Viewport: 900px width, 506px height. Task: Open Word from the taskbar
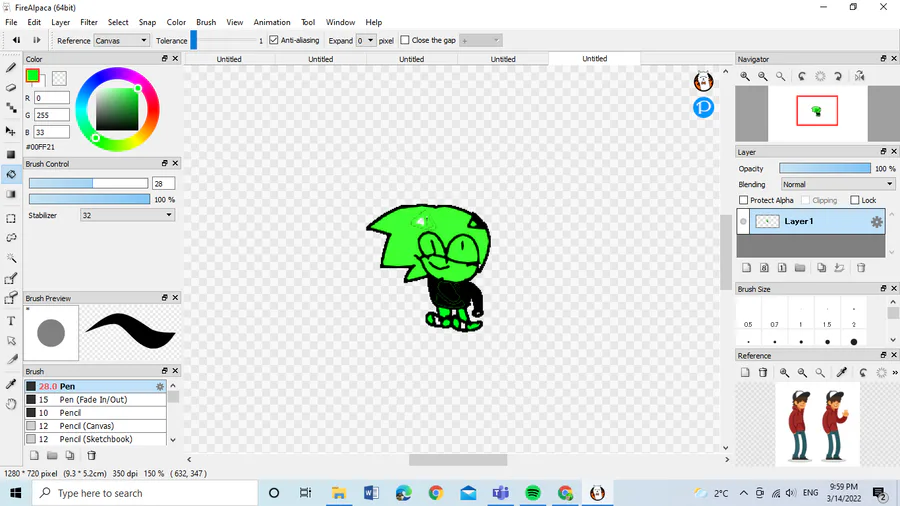[x=371, y=493]
